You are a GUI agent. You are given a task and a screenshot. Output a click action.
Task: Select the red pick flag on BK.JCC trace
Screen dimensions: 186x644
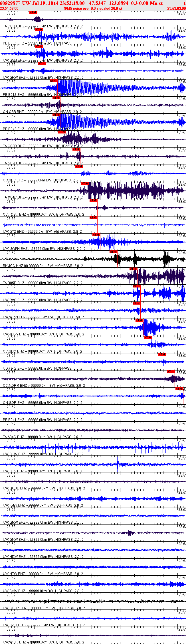[113, 252]
